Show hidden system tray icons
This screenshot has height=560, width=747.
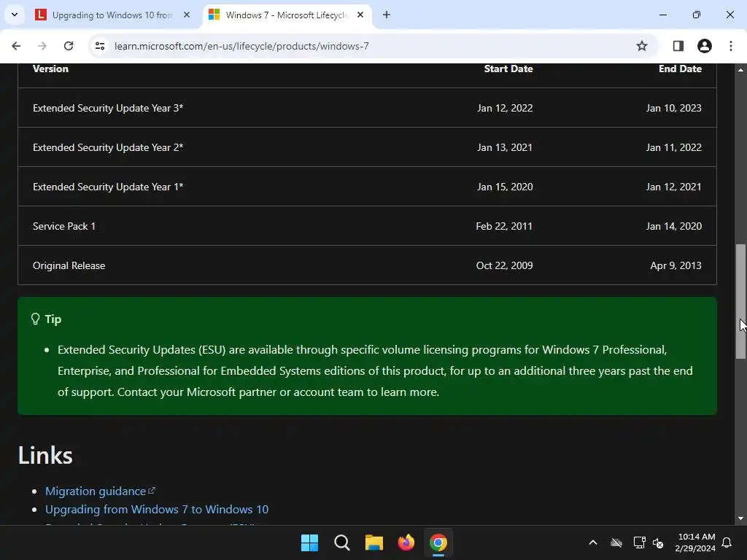pos(593,542)
